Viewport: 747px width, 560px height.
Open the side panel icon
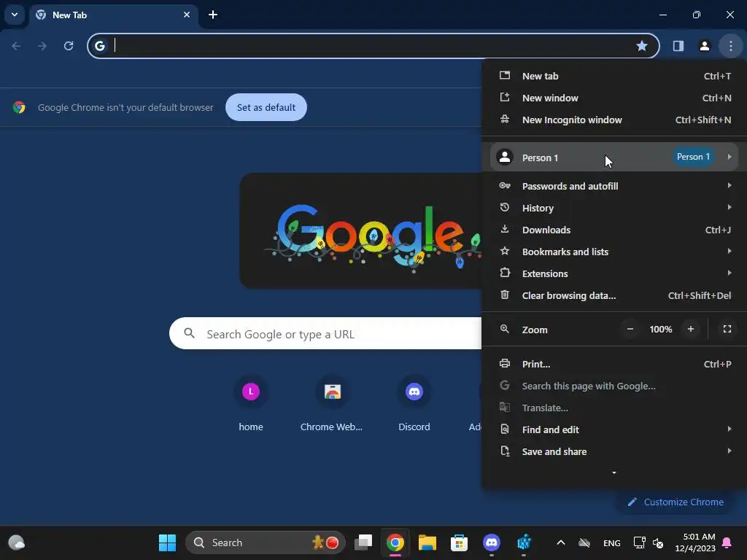pos(678,46)
